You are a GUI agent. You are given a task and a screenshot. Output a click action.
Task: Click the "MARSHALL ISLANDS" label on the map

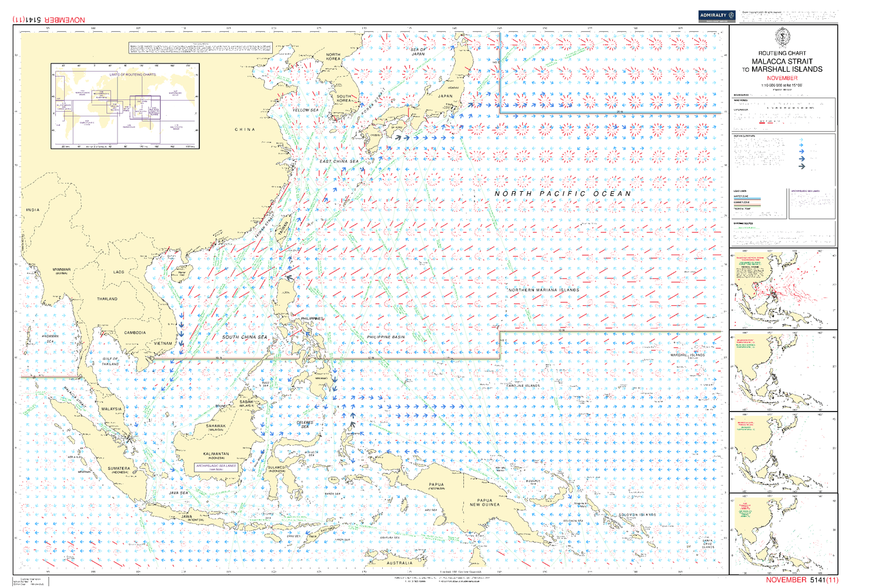tap(687, 355)
